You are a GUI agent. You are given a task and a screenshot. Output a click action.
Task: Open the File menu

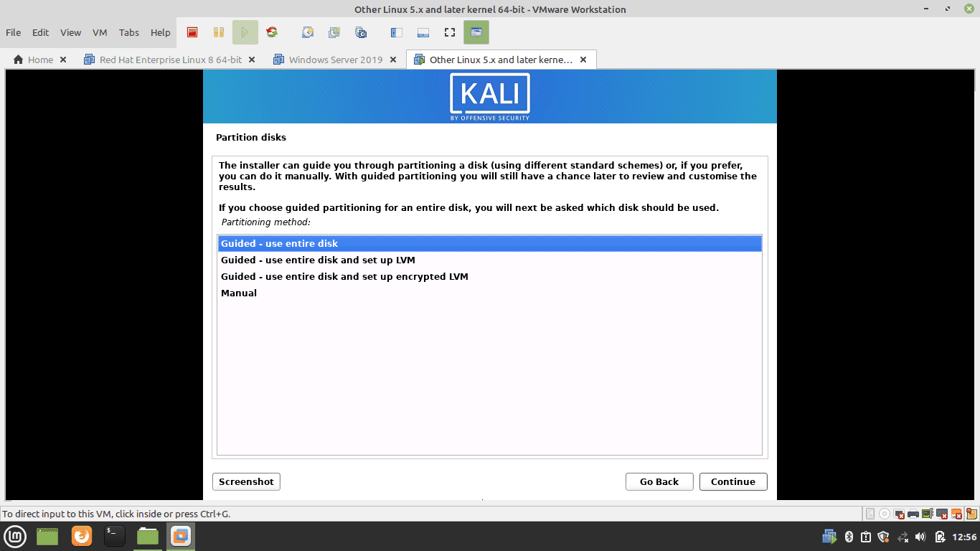14,32
